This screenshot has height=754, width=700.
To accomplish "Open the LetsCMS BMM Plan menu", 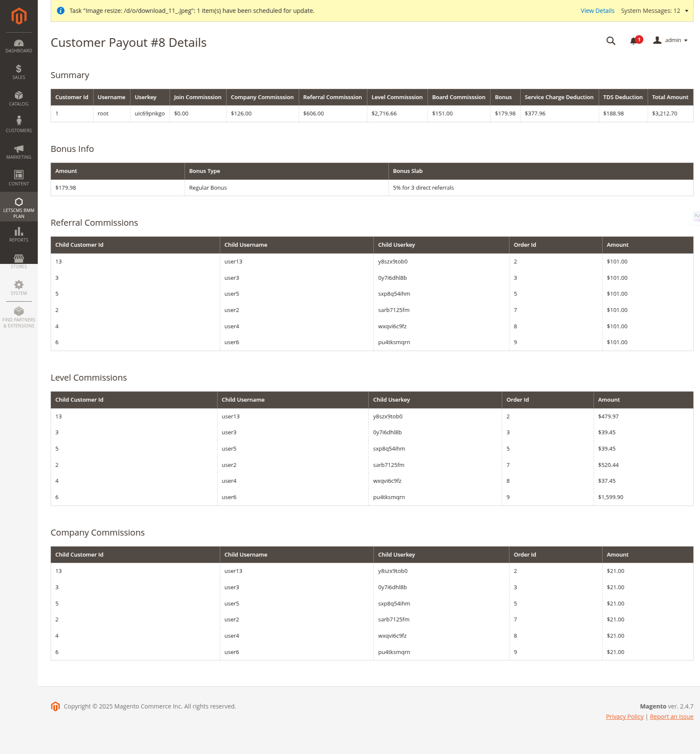I will [18, 207].
